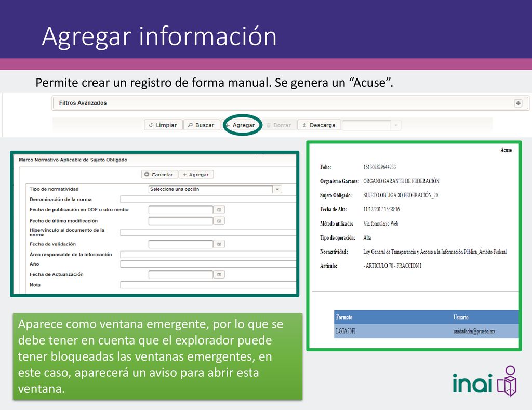Image resolution: width=532 pixels, height=410 pixels.
Task: Click the date '11/12/2017 15:38:16'
Action: tap(381, 209)
